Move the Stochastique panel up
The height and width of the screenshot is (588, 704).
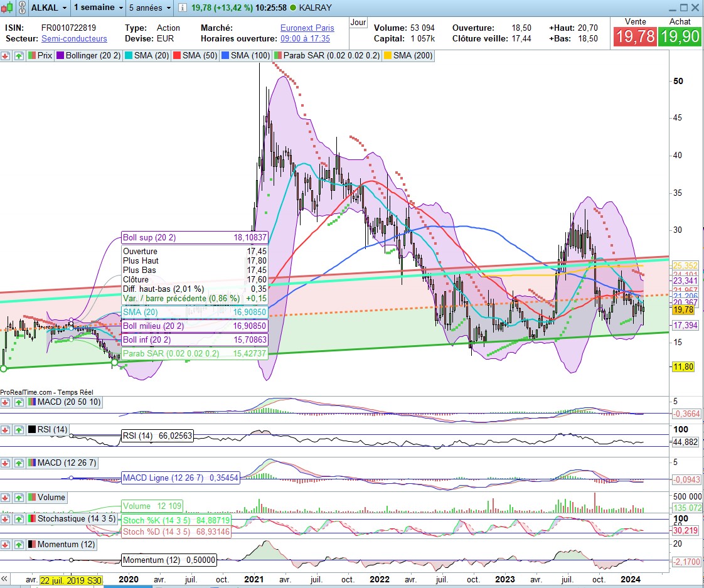coord(19,519)
